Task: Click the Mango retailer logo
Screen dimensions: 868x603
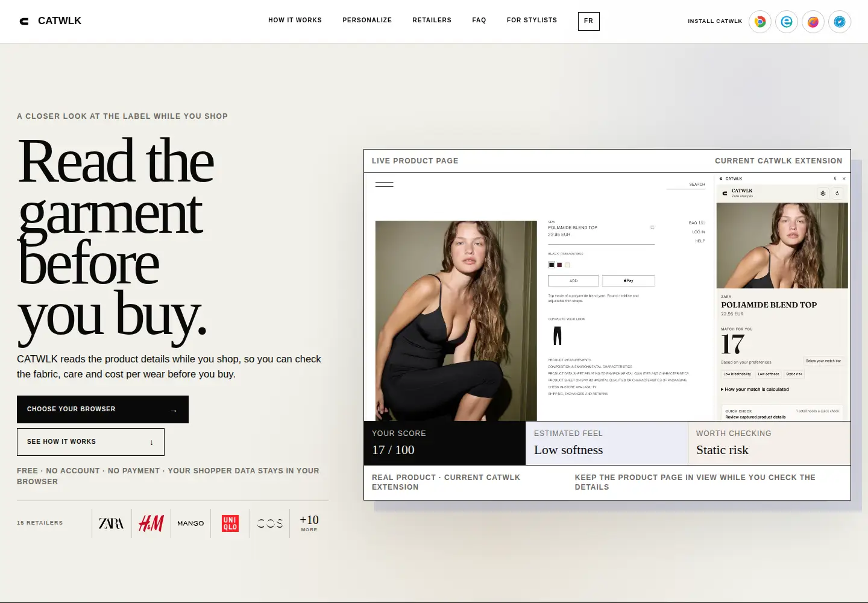Action: (x=190, y=523)
